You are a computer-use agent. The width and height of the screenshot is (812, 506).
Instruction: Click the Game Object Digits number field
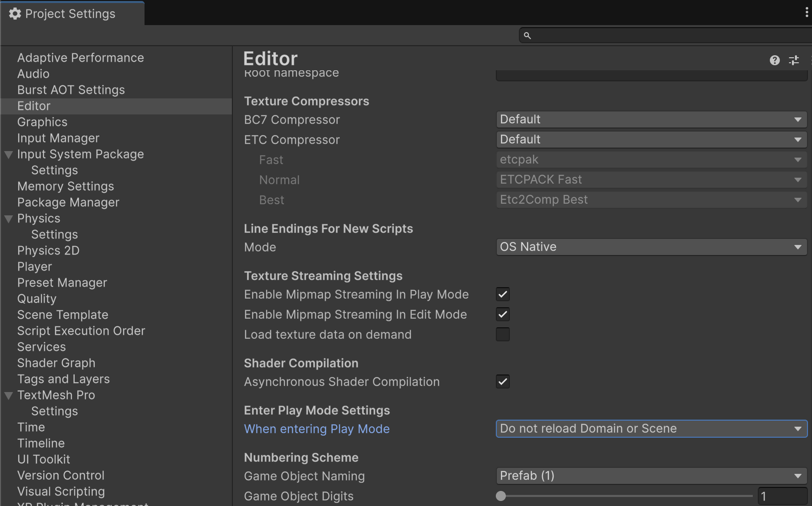(x=782, y=496)
